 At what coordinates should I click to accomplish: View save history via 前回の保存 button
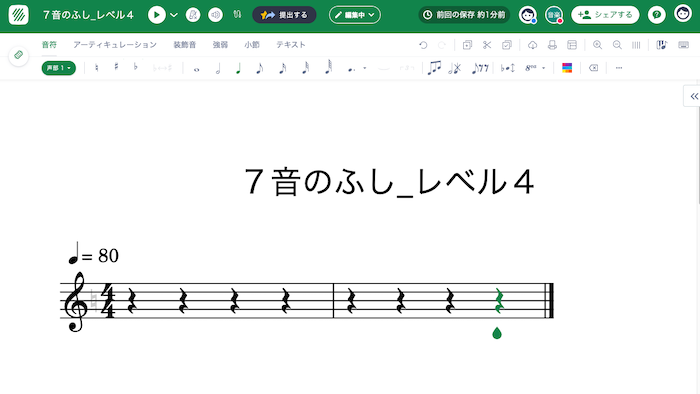[x=464, y=15]
